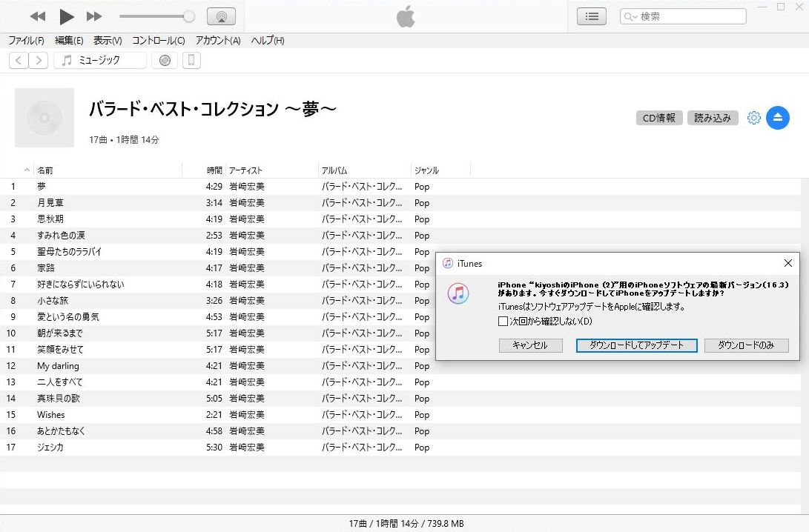The width and height of the screenshot is (809, 532).
Task: Check the 次回から確認しない(D) checkbox
Action: (x=503, y=322)
